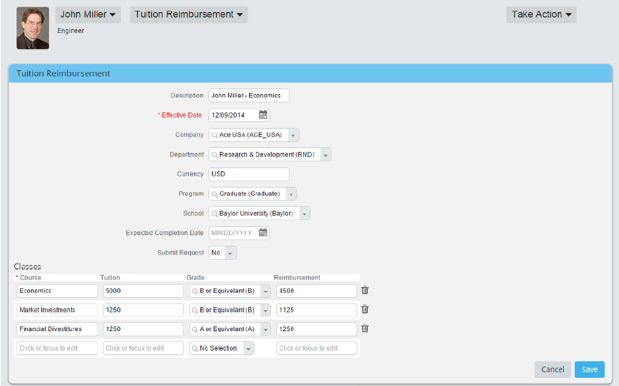
Task: Click the search icon in Company field
Action: (x=214, y=135)
